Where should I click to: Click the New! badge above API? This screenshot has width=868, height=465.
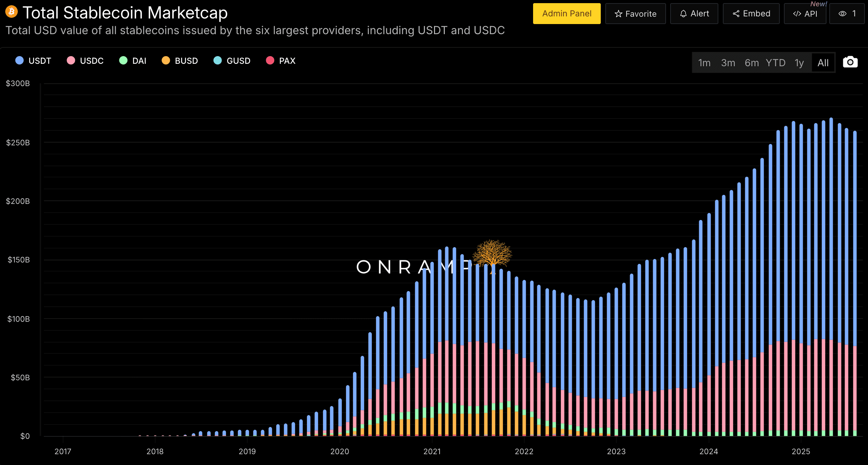pyautogui.click(x=818, y=4)
